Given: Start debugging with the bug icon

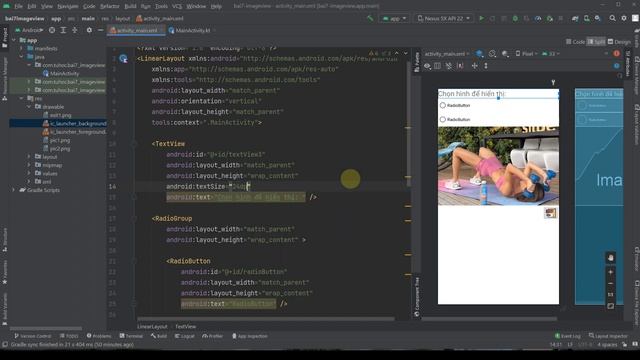Looking at the screenshot, I should point(515,18).
